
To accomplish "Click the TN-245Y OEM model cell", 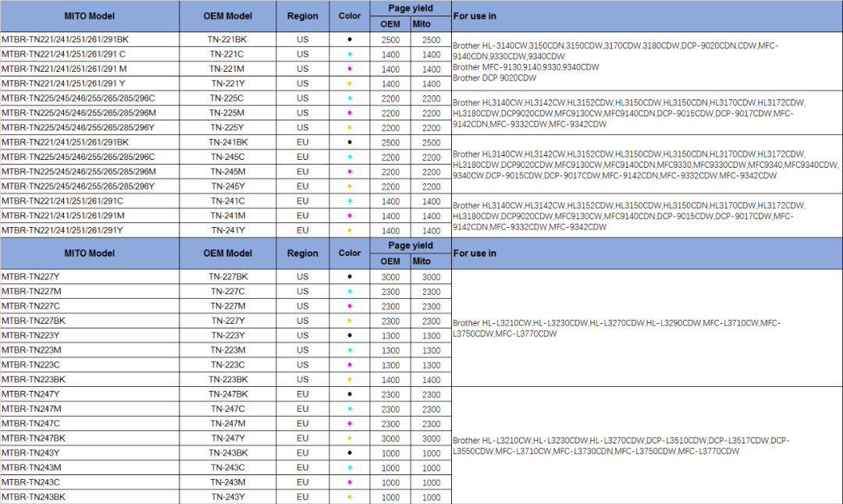I will [227, 186].
